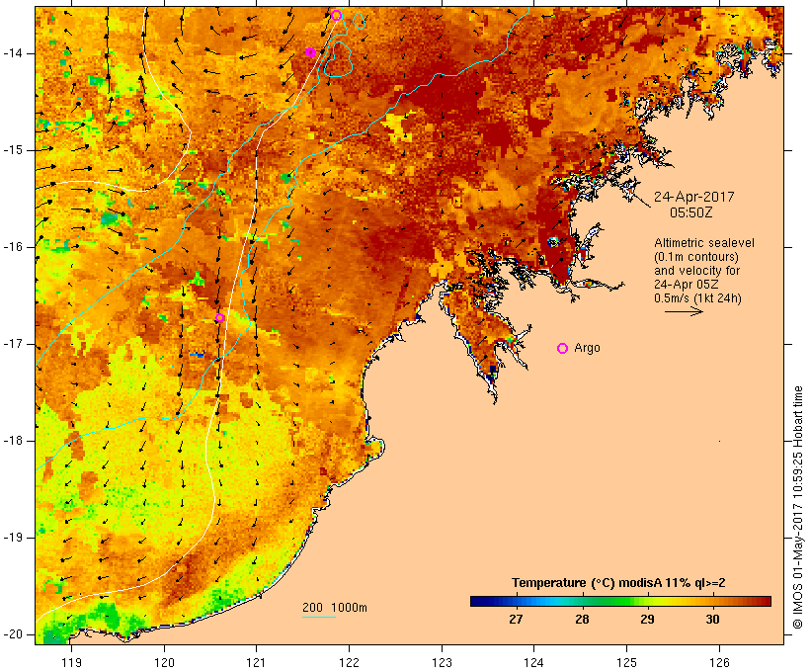Click the colorbar value '27'

point(516,619)
